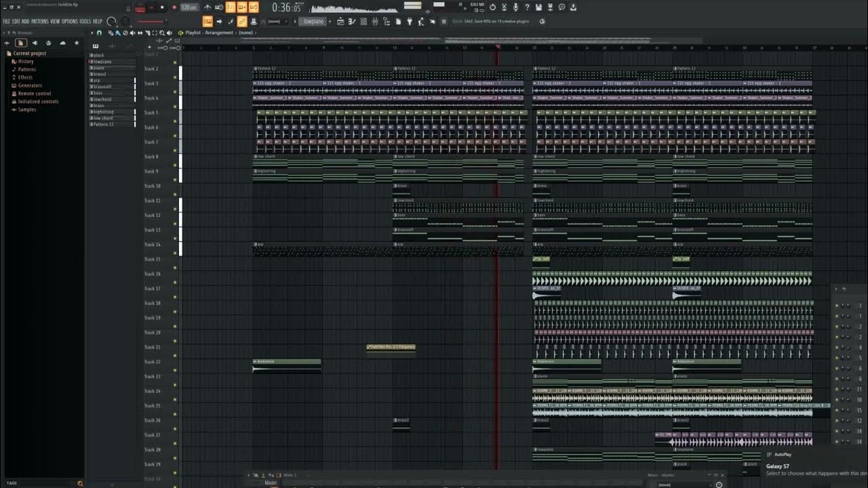Toggle the metronome icon
This screenshot has height=488, width=868.
[x=208, y=7]
